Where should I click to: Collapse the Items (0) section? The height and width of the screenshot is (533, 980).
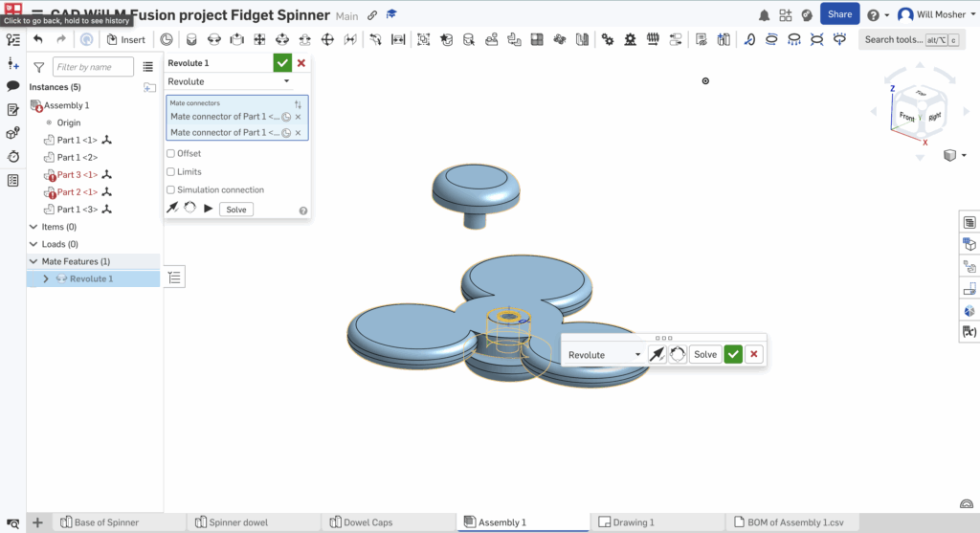coord(34,227)
